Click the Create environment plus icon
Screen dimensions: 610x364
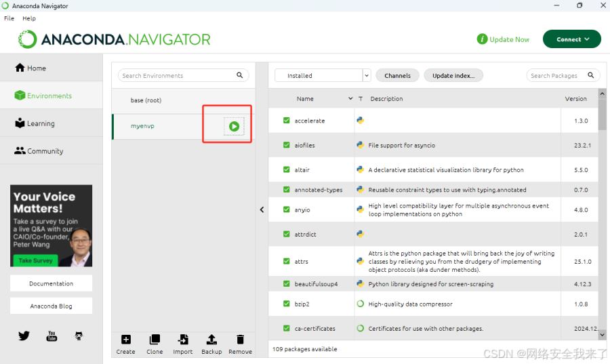pyautogui.click(x=125, y=340)
